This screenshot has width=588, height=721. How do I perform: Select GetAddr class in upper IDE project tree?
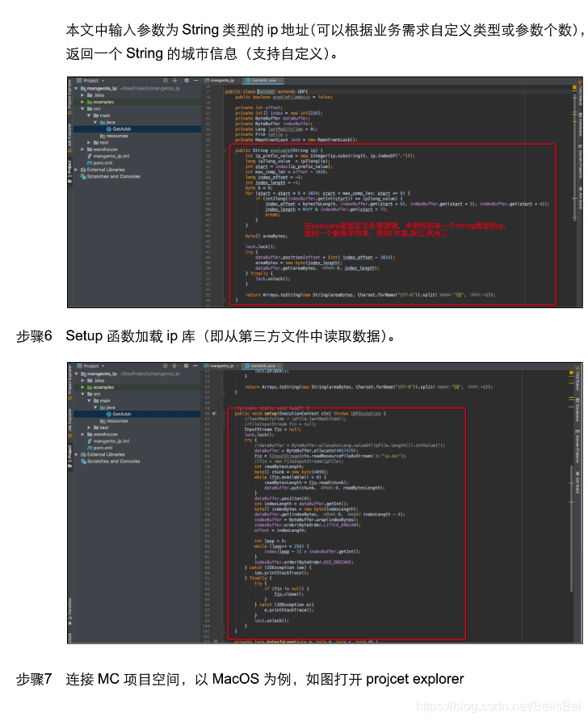pyautogui.click(x=119, y=129)
